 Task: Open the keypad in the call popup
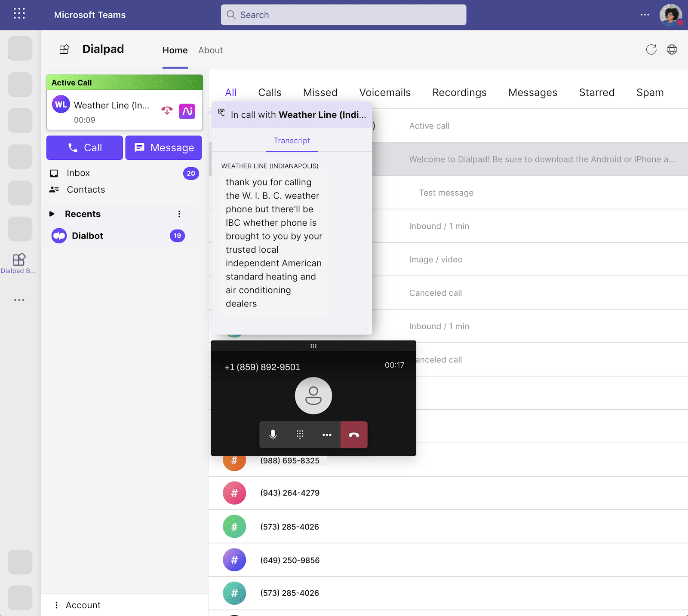click(300, 435)
